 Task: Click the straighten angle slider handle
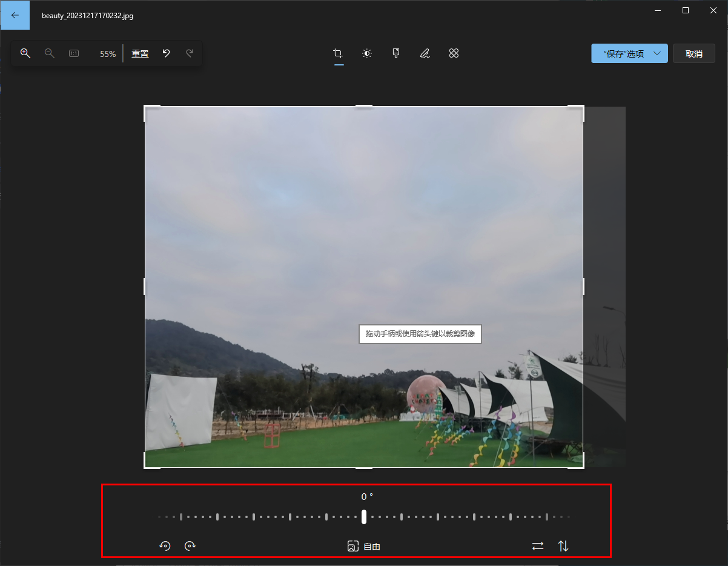point(364,517)
